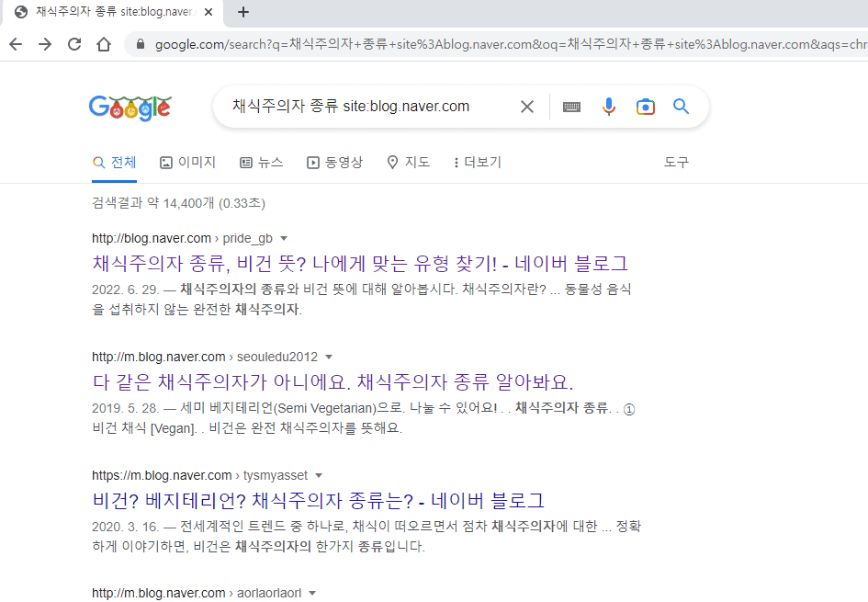Image resolution: width=868 pixels, height=602 pixels.
Task: Expand the 더보기 menu
Action: pyautogui.click(x=478, y=163)
